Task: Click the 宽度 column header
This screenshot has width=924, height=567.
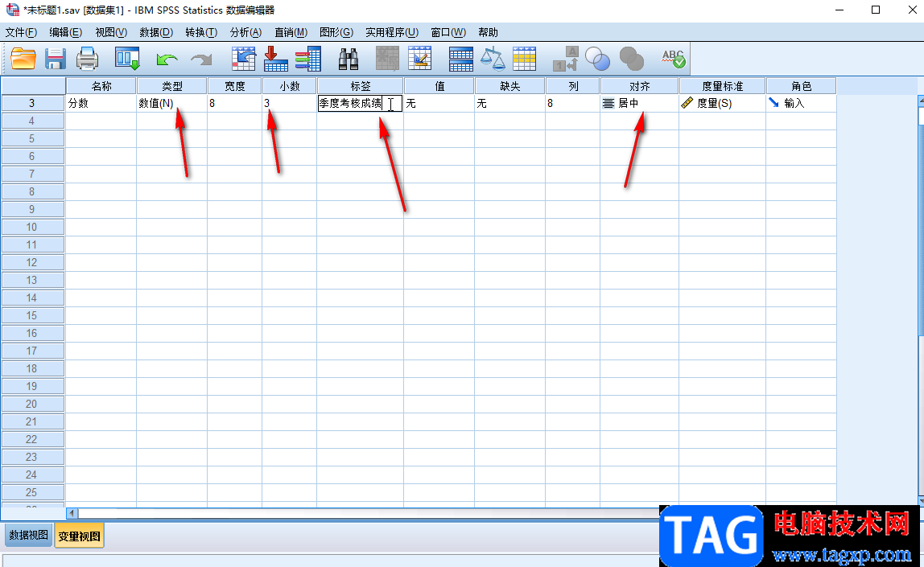Action: 234,86
